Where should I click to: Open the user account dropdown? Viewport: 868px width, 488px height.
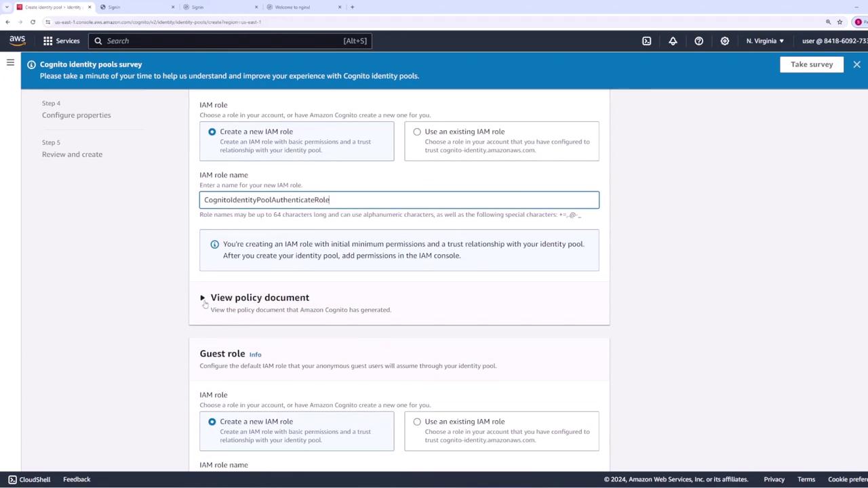pyautogui.click(x=834, y=41)
